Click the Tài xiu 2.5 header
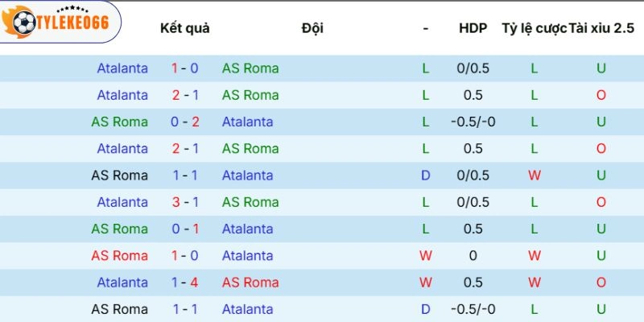Screen dimensions: 644x322 coord(601,28)
